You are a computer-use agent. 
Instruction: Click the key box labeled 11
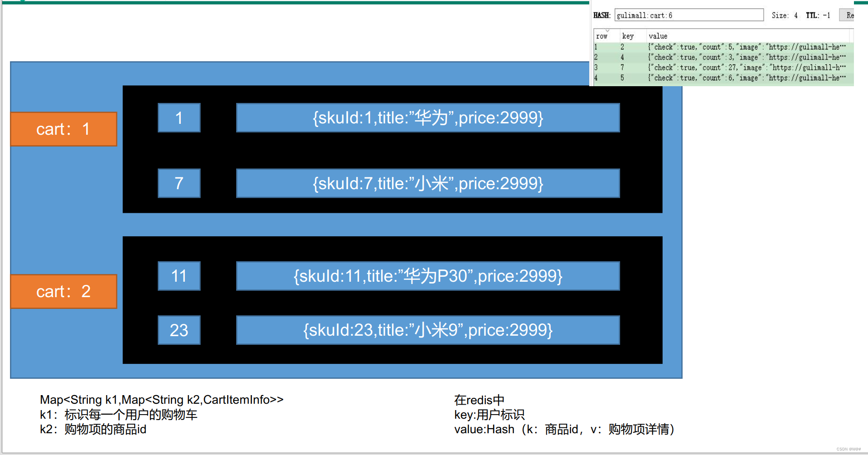click(x=179, y=276)
